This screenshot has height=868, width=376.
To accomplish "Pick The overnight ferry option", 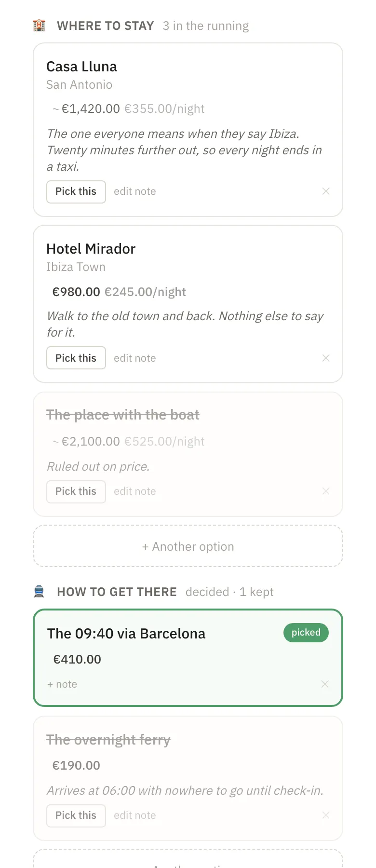I will tap(76, 816).
